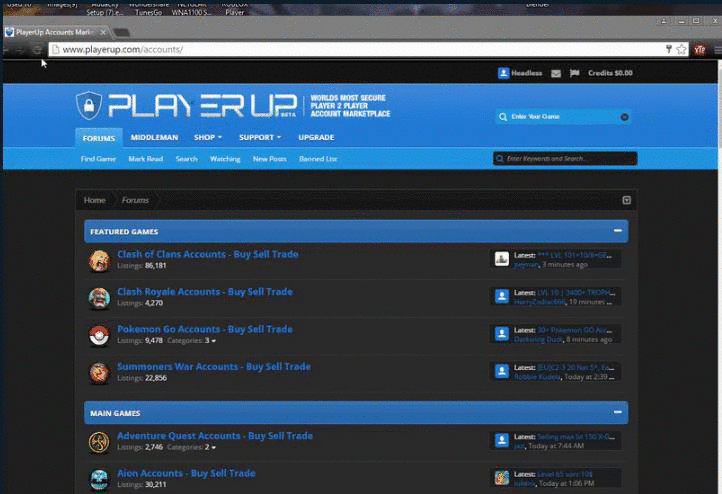Viewport: 722px width, 494px height.
Task: Click the Clash of Clans game icon
Action: [99, 261]
